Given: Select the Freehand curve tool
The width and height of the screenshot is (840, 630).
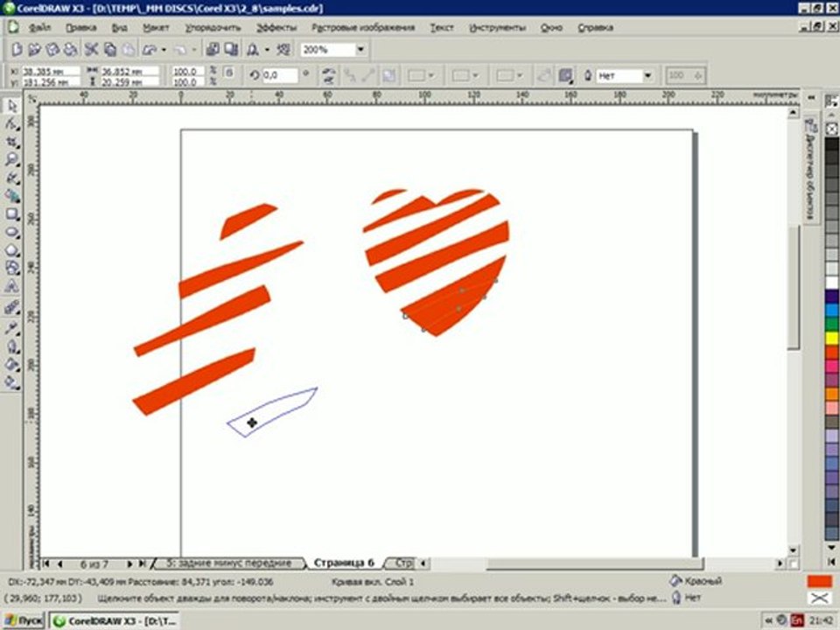Looking at the screenshot, I should [11, 178].
